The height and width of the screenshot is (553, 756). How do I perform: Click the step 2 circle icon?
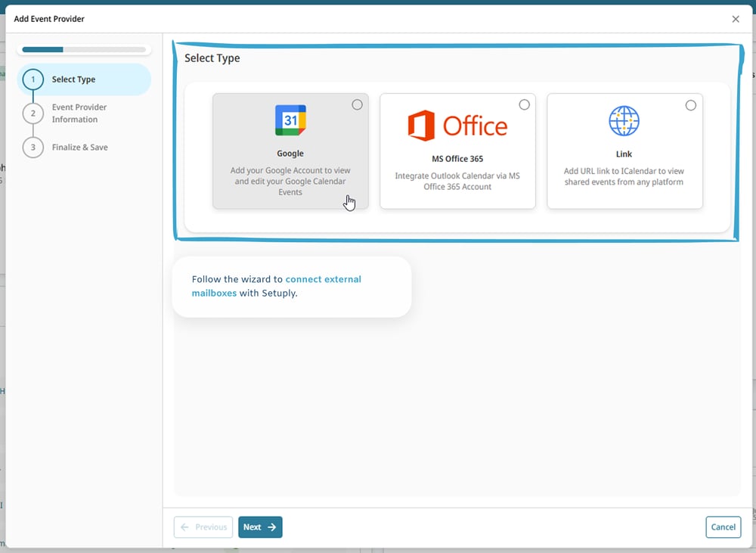[33, 113]
